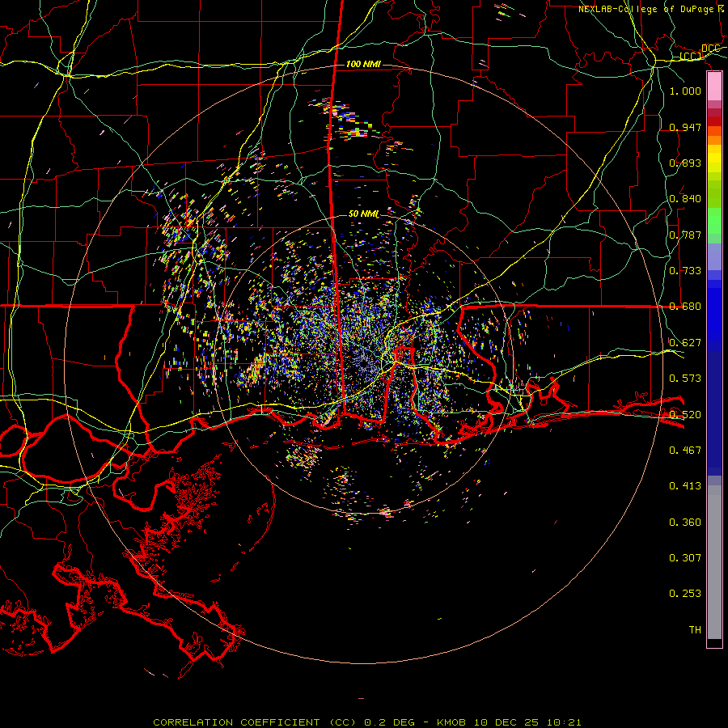Click the 0.893 scale value
The height and width of the screenshot is (728, 728).
(685, 163)
